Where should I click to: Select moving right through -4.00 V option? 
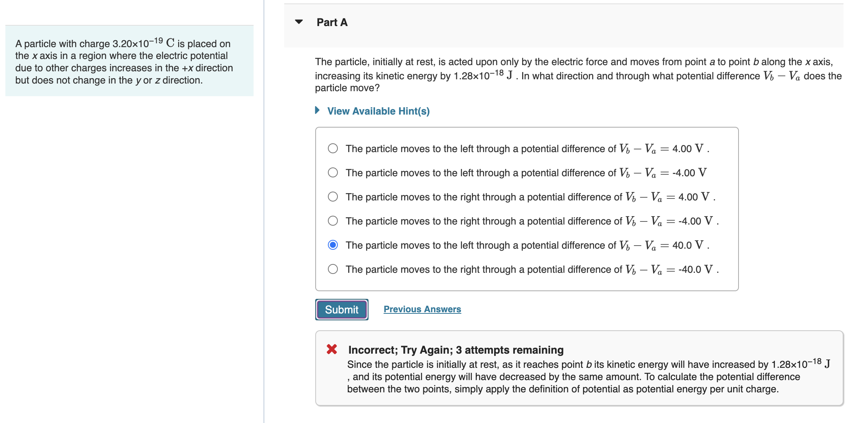333,221
